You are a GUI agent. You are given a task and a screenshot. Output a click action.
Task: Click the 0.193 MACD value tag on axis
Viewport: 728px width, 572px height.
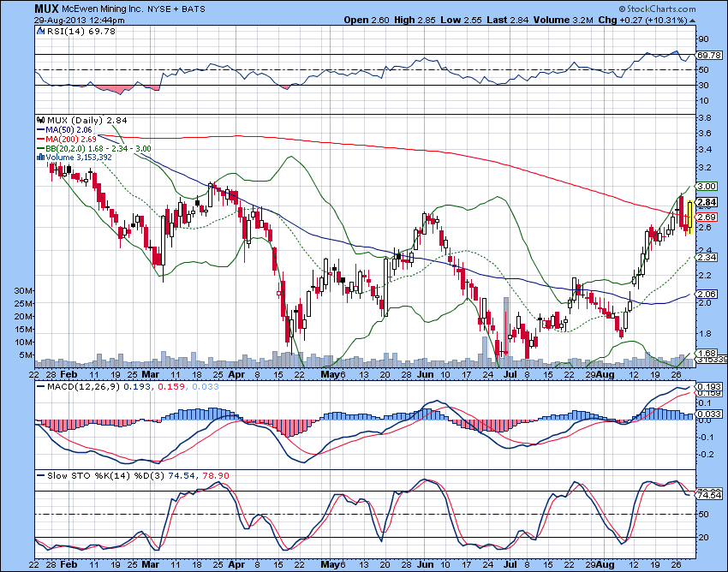(710, 386)
